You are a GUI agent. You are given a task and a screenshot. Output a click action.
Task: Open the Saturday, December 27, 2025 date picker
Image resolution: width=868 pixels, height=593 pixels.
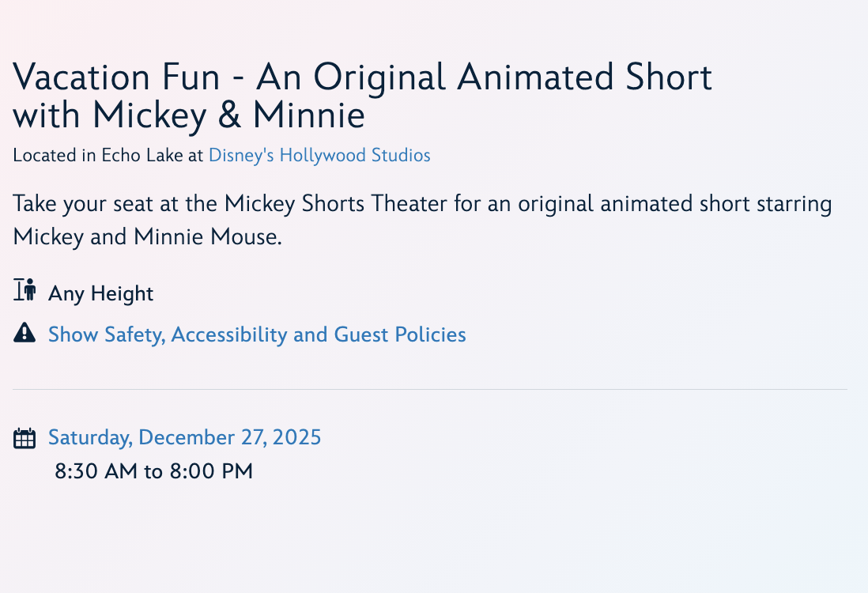coord(184,437)
